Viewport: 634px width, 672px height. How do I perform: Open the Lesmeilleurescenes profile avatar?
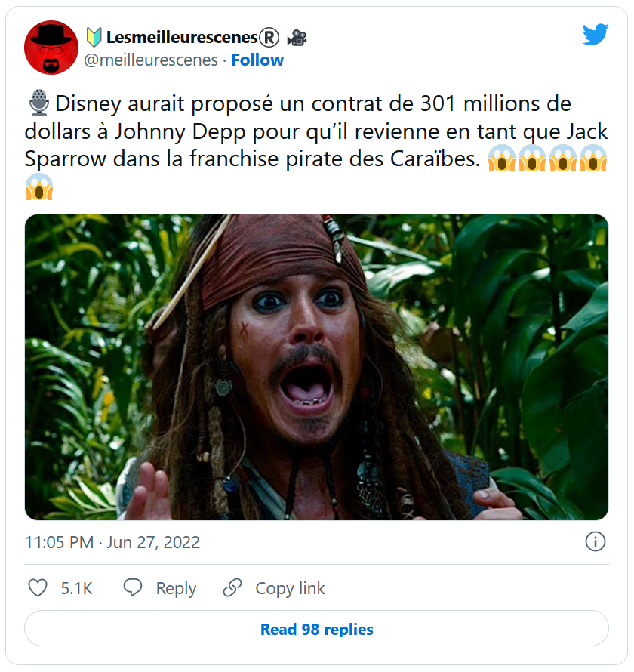point(51,47)
